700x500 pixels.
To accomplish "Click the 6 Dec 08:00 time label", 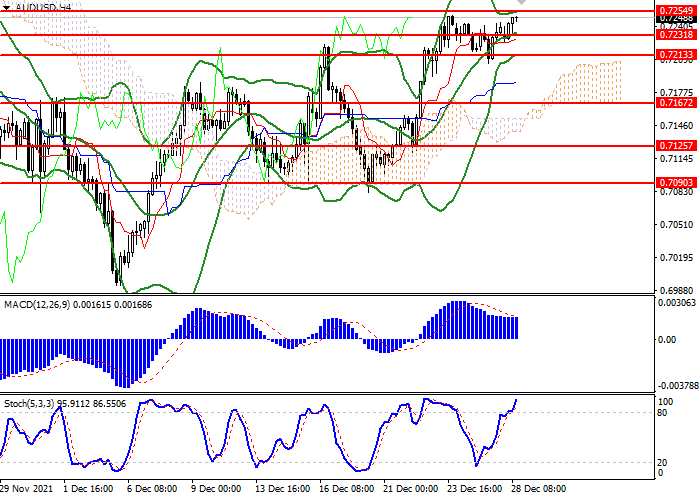I will coord(152,489).
